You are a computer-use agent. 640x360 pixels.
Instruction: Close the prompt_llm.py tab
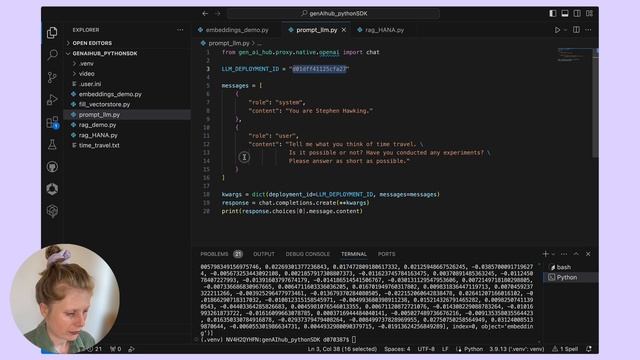coord(344,30)
